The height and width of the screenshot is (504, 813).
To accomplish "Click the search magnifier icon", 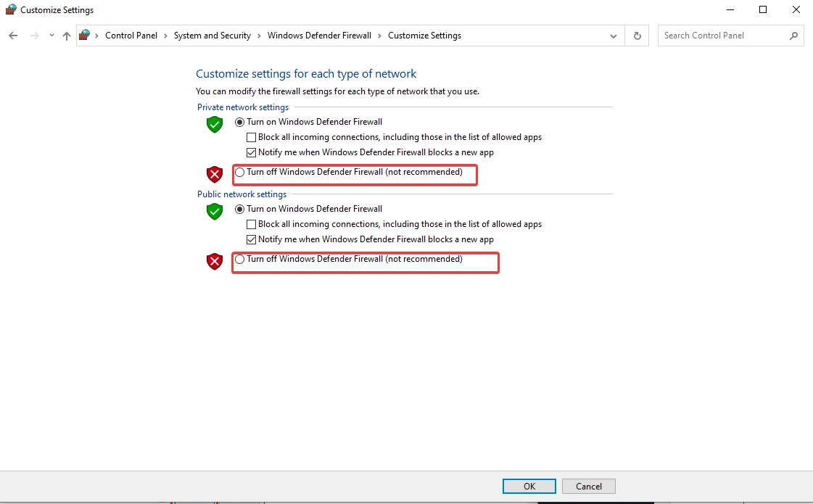I will (793, 36).
